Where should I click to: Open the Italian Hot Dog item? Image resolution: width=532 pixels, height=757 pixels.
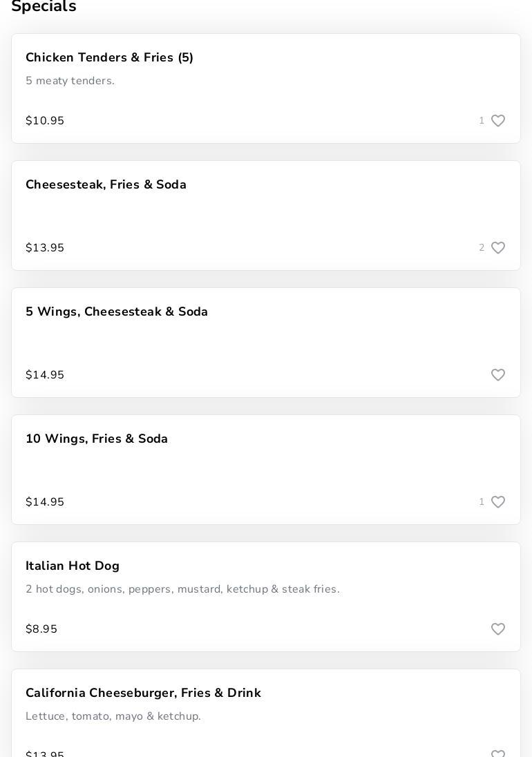[73, 566]
